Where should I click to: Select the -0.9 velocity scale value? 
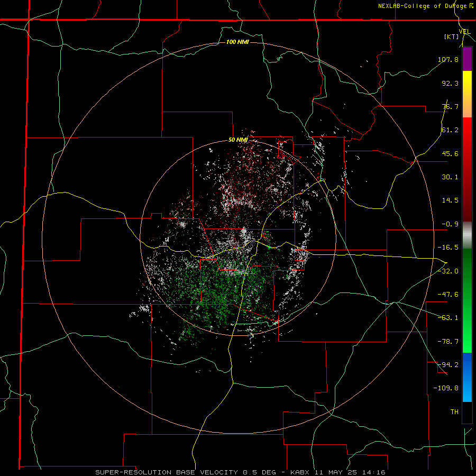pos(450,224)
